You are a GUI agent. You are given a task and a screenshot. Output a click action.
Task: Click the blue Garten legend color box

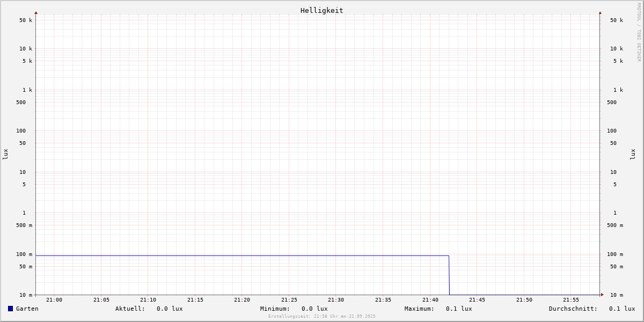click(10, 309)
